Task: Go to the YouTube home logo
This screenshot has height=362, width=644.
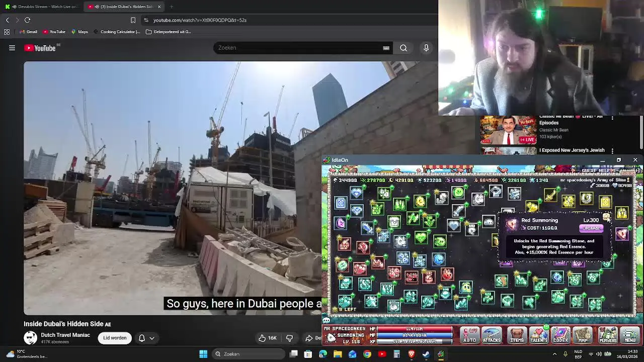Action: [40, 48]
